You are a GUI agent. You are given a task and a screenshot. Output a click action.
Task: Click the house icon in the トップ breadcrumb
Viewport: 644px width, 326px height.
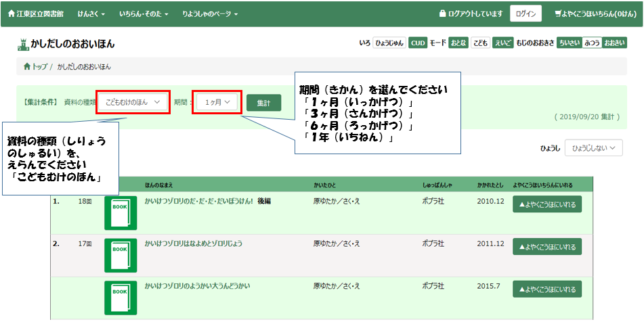pos(27,67)
